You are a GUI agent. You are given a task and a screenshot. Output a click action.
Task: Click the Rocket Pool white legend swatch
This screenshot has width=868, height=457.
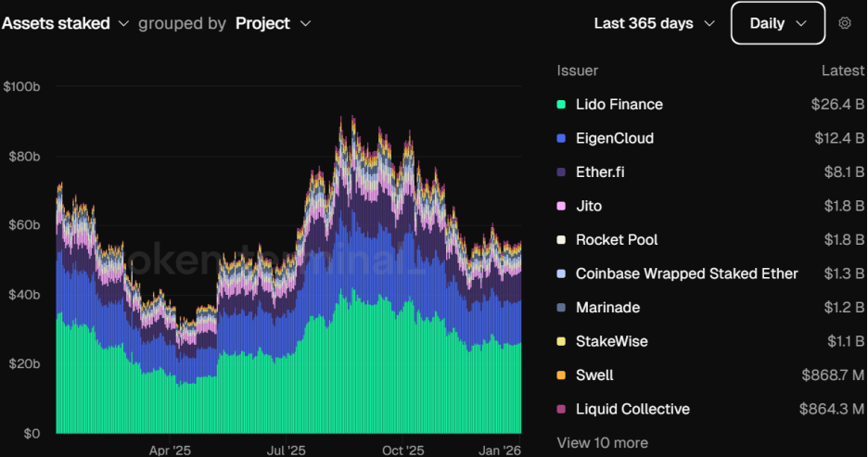click(x=561, y=239)
